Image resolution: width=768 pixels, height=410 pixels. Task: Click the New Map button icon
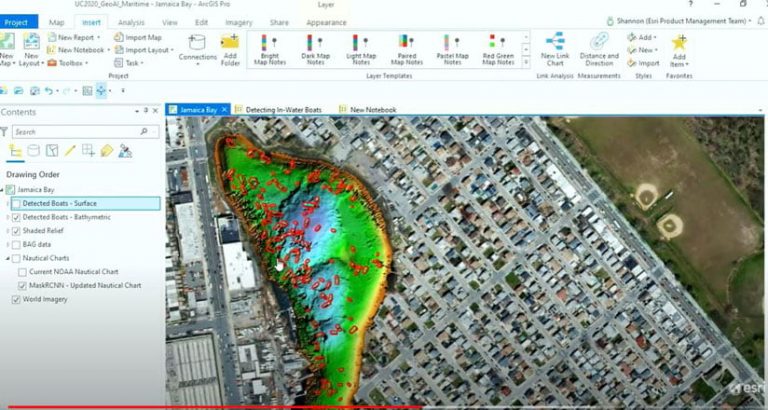[x=7, y=42]
